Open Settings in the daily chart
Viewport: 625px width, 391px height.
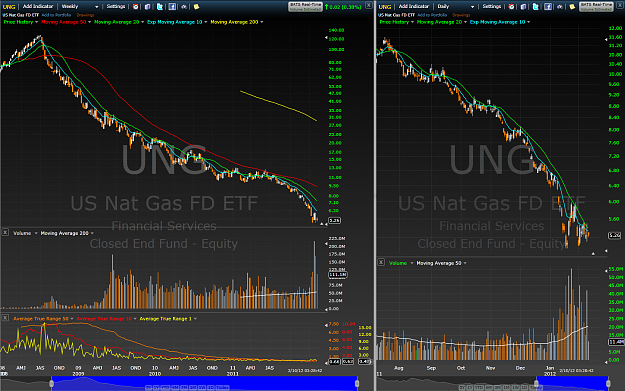pyautogui.click(x=492, y=6)
